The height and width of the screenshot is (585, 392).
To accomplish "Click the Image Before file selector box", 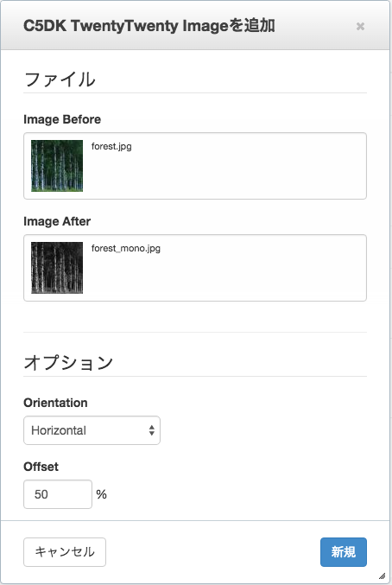I will point(195,166).
